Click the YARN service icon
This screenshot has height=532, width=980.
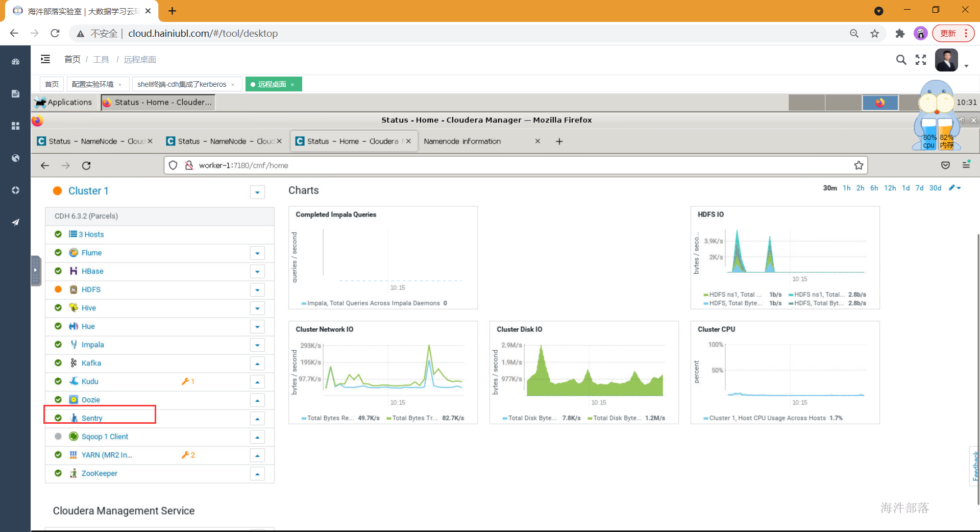pyautogui.click(x=73, y=455)
